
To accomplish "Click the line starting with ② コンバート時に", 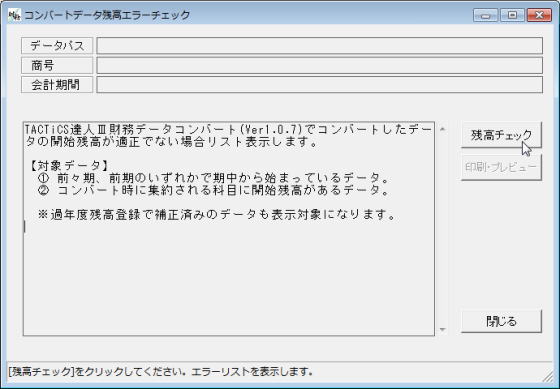I will [x=214, y=190].
